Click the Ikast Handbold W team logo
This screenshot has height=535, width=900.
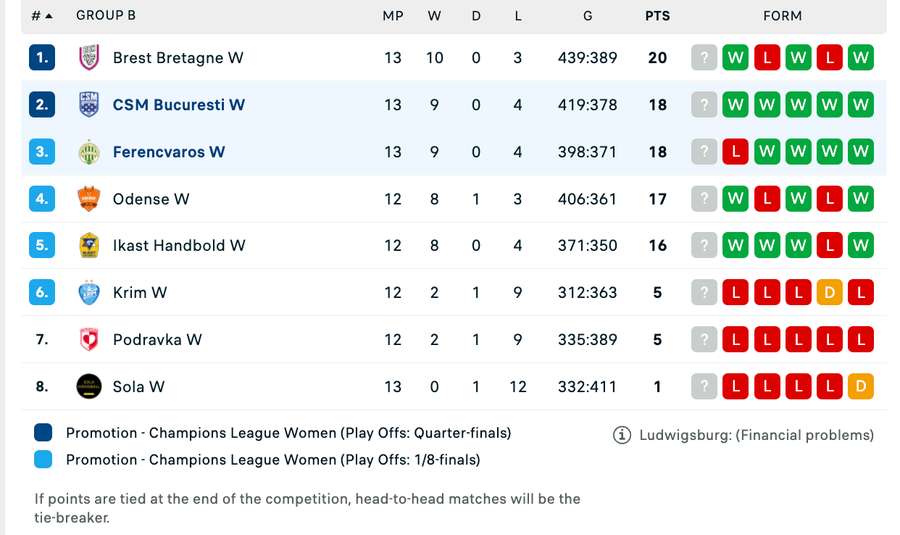coord(89,246)
